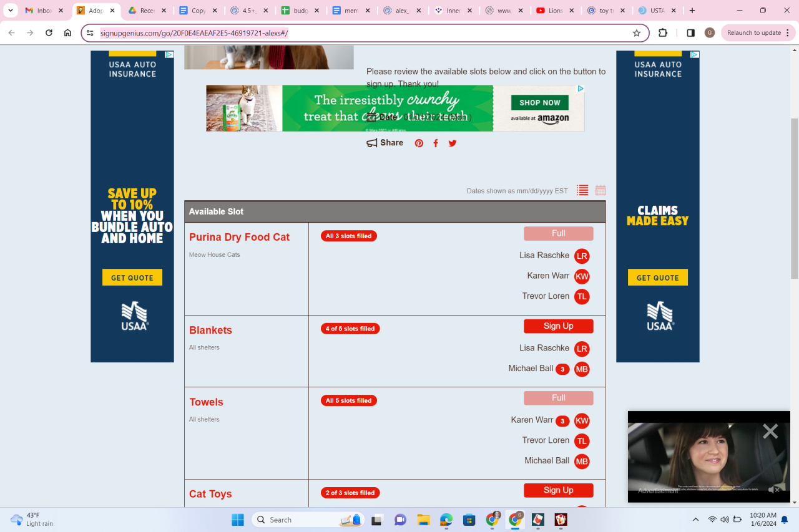This screenshot has width=799, height=532.
Task: Launch Microsoft Edge from the taskbar
Action: pyautogui.click(x=446, y=520)
